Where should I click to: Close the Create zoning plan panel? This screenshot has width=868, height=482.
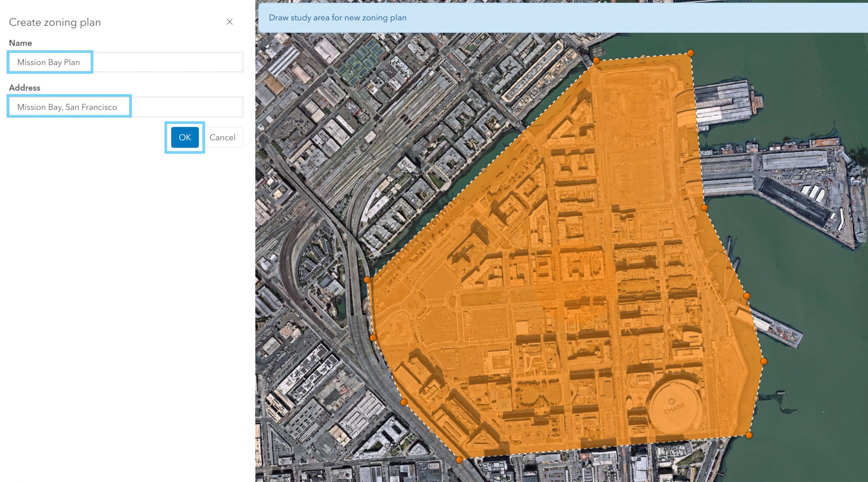[230, 22]
